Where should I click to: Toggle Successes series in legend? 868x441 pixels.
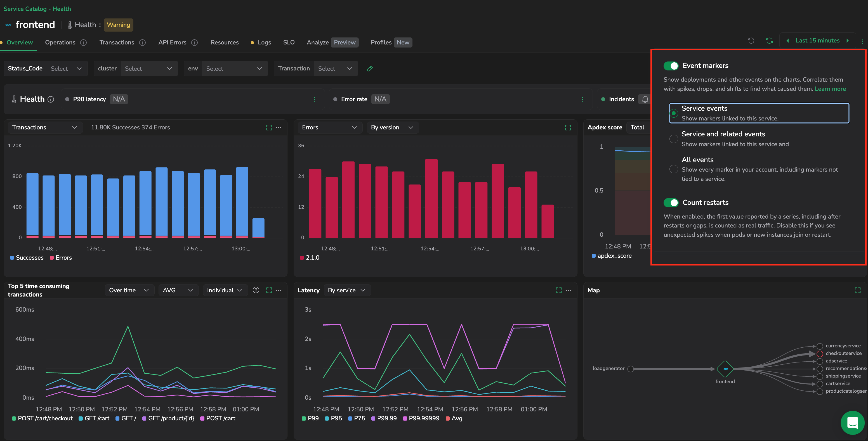(x=27, y=258)
